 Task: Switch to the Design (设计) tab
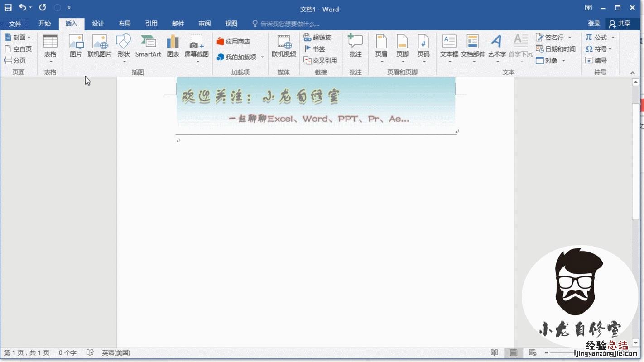click(x=98, y=24)
